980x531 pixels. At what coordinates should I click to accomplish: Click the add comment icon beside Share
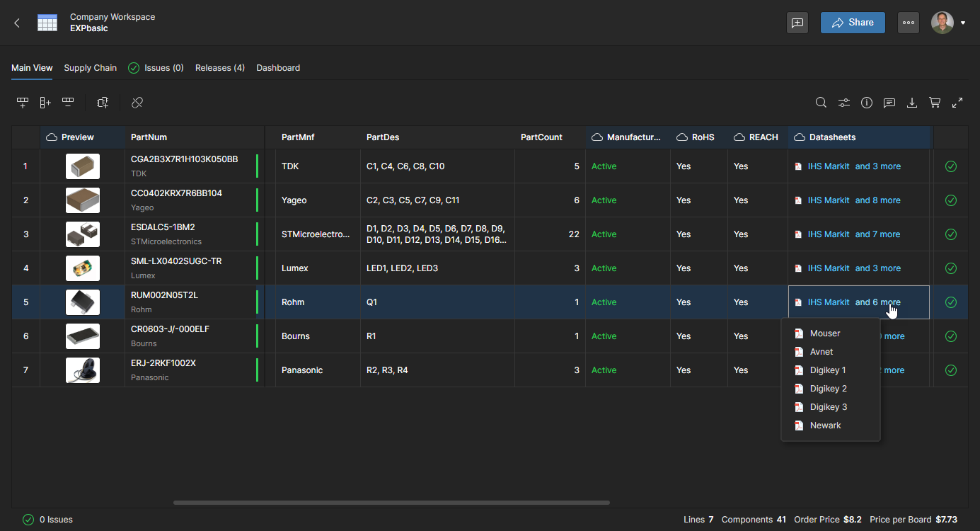coord(797,23)
